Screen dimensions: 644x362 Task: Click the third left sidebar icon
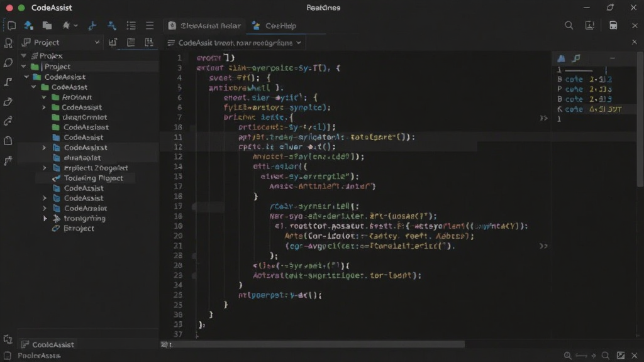8,82
